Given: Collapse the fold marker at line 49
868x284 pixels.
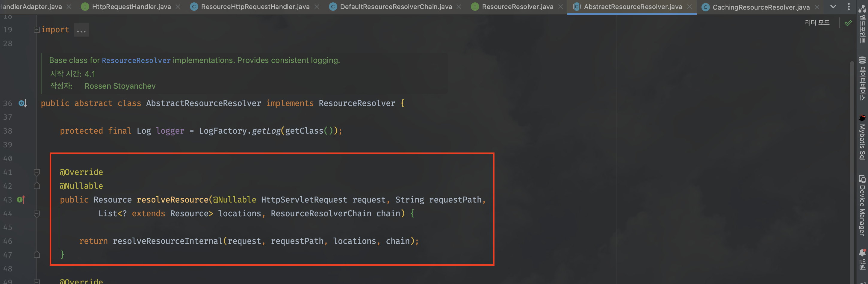Looking at the screenshot, I should (x=37, y=282).
